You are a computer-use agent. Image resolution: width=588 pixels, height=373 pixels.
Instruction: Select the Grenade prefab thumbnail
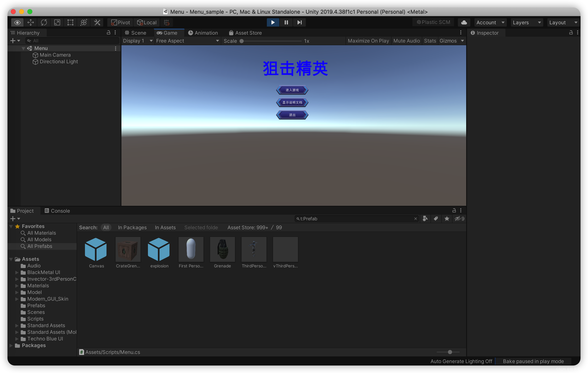(222, 249)
